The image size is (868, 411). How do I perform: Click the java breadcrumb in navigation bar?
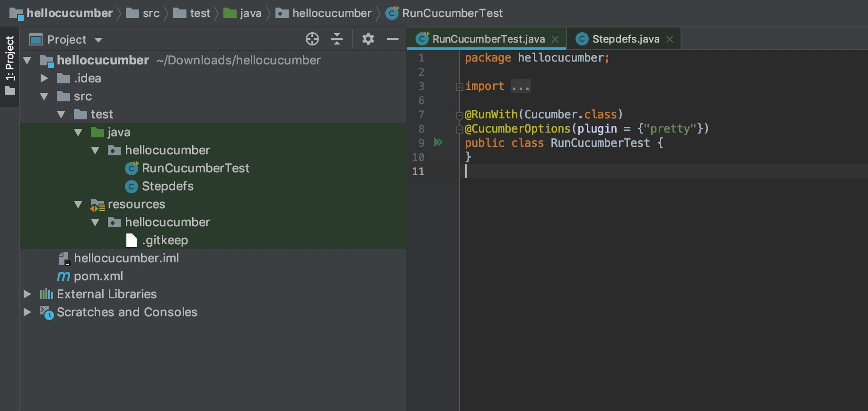(x=250, y=13)
